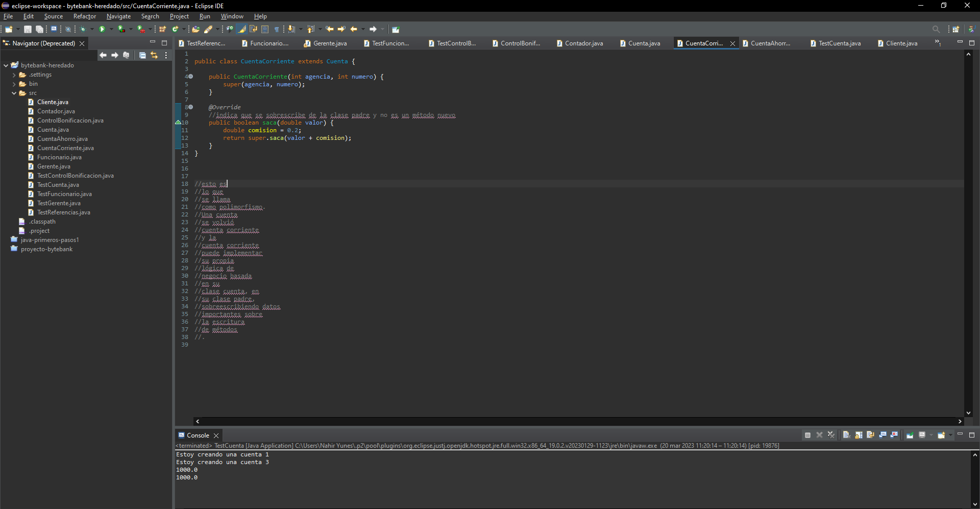Switch to Cuenta.java editor tab
Screen dimensions: 980x509
pos(644,43)
